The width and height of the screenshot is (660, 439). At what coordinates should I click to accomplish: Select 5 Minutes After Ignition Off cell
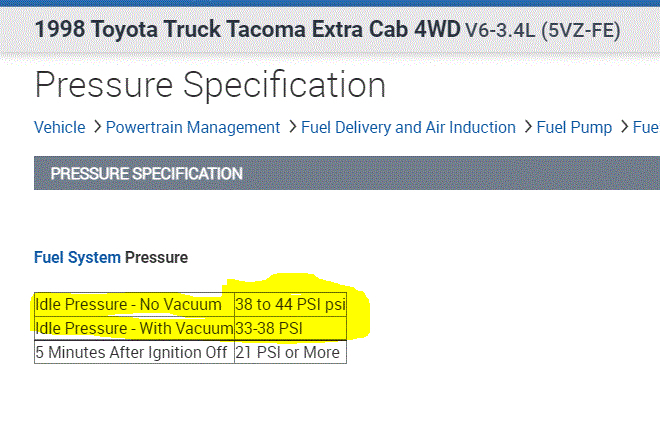133,352
